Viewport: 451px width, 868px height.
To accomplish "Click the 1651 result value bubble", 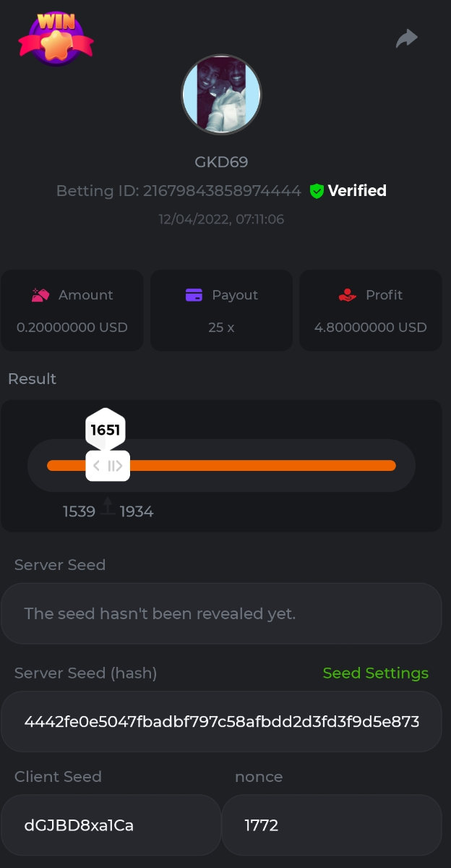I will tap(106, 430).
